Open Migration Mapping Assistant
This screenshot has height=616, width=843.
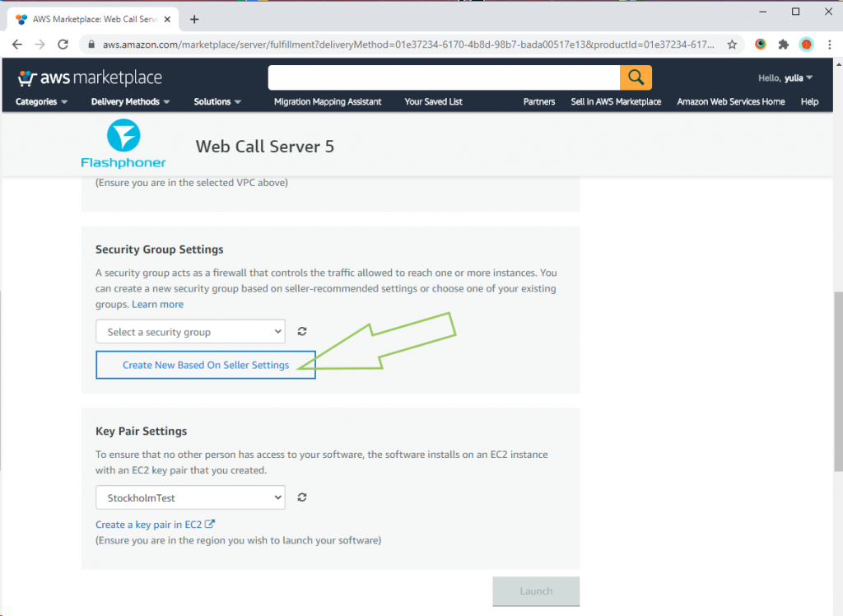pos(328,101)
